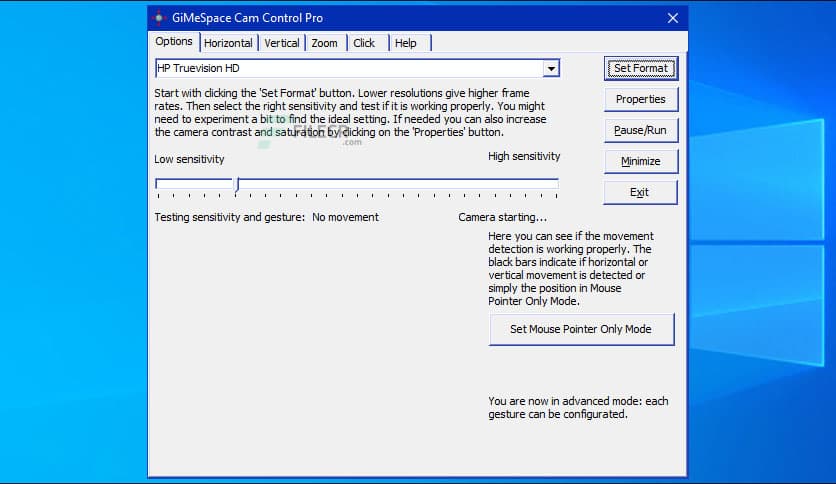Open the Horizontal tab

(x=228, y=43)
